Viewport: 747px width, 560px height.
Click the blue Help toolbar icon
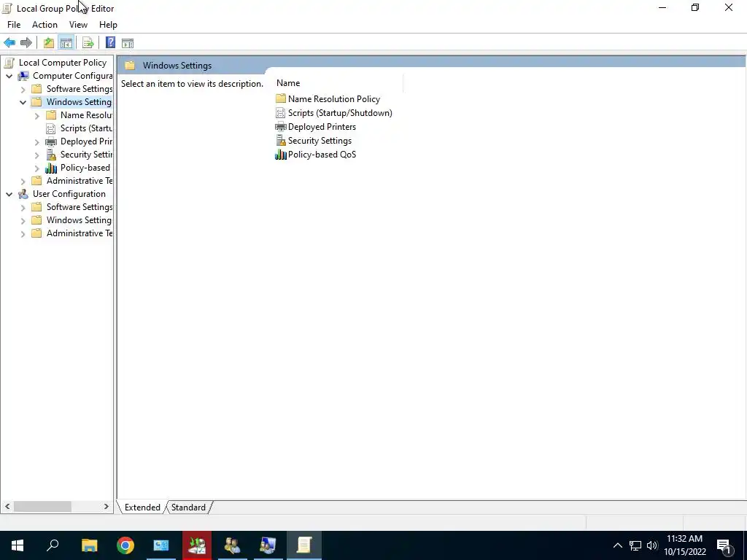point(110,43)
